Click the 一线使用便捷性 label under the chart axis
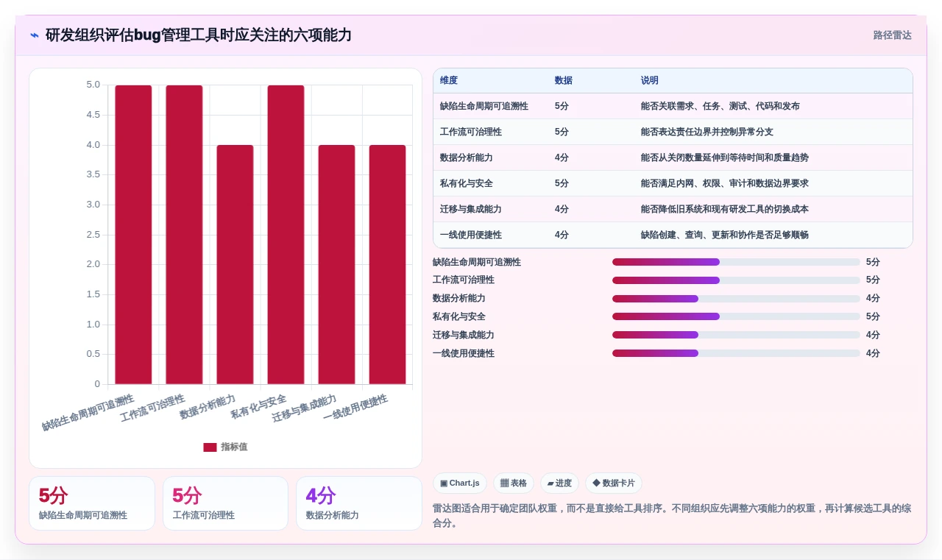Viewport: 942px width, 560px height. pyautogui.click(x=355, y=407)
